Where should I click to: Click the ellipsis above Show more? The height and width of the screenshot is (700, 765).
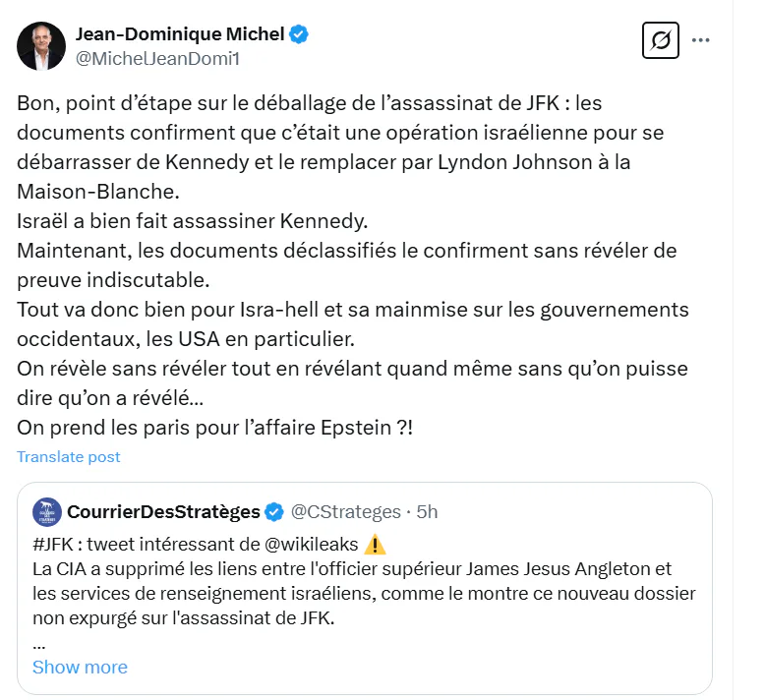(39, 645)
